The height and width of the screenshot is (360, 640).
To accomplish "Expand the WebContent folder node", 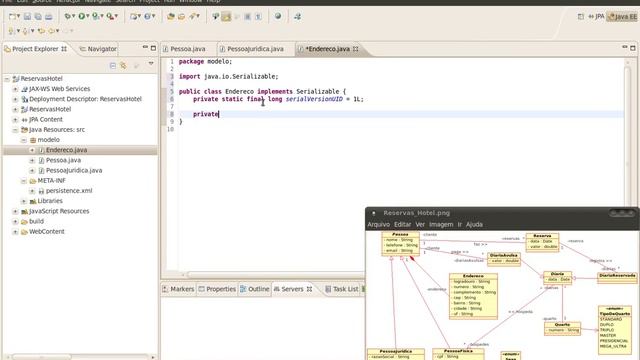I will (x=16, y=232).
